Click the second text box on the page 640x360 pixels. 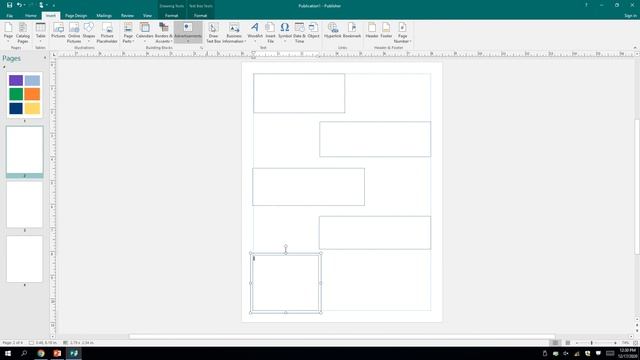pos(375,139)
